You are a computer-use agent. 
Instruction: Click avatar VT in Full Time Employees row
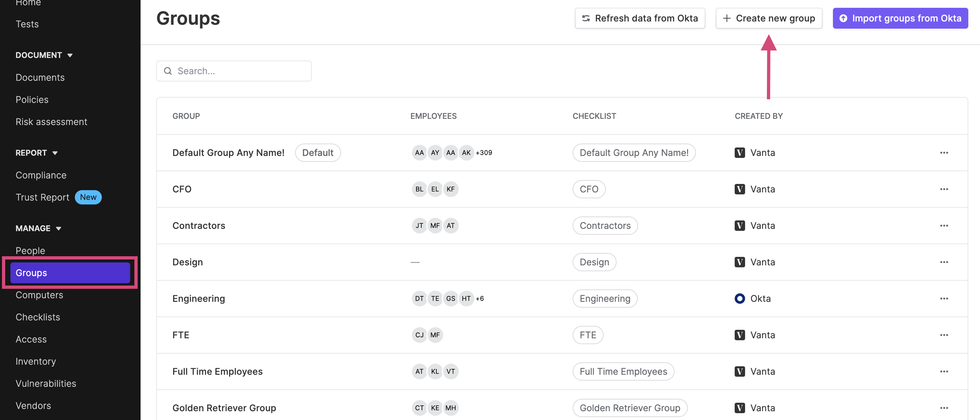point(450,371)
